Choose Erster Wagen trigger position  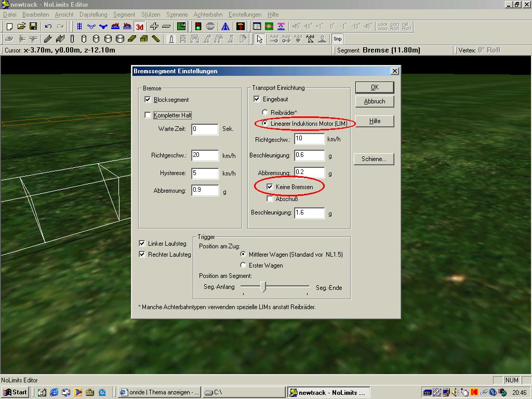coord(243,265)
